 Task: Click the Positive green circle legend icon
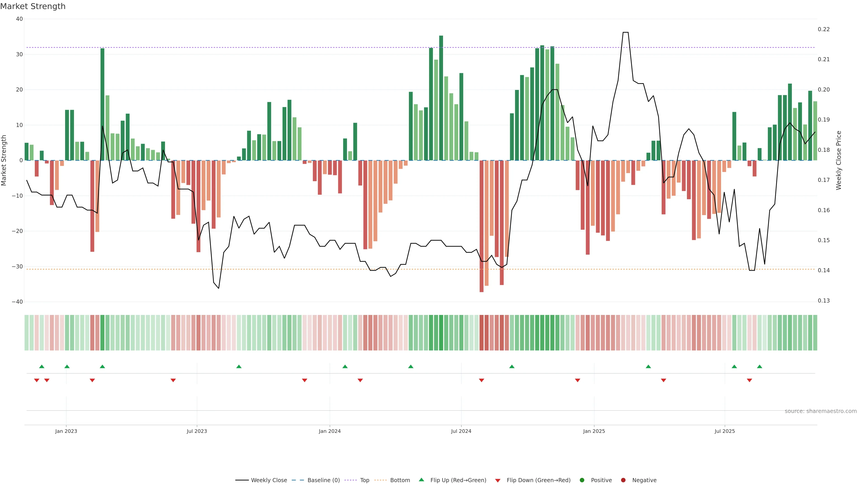582,480
